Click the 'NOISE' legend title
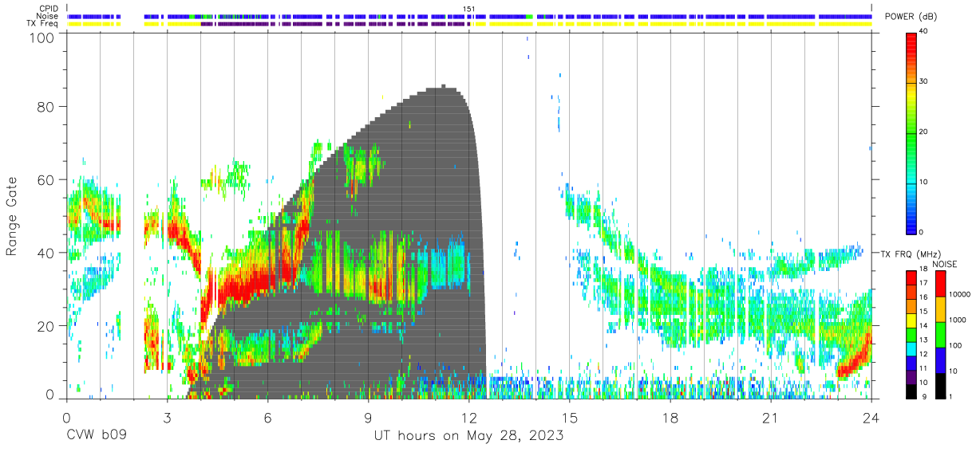 tap(946, 264)
